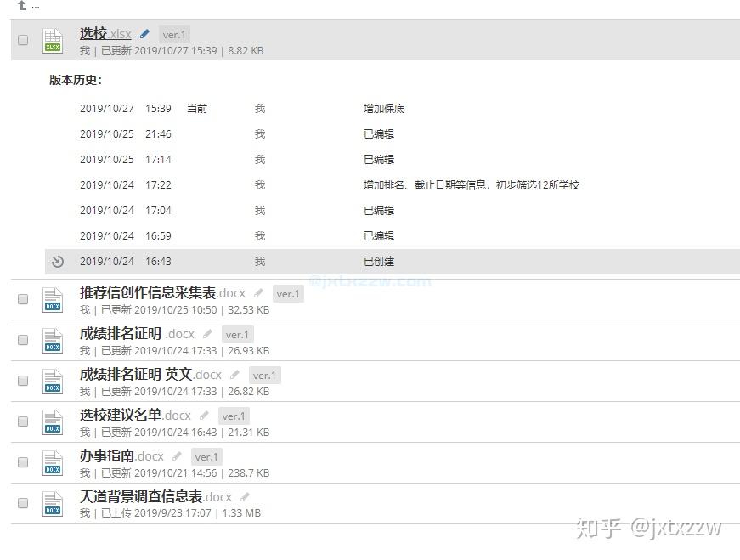Tick the checkbox for 天道背景调查信息表.docx

click(23, 503)
